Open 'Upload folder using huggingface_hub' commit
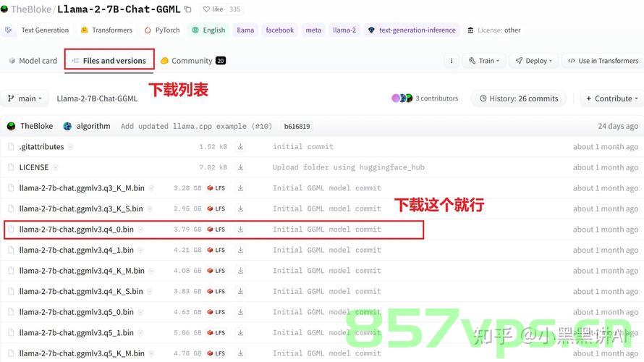 point(348,167)
